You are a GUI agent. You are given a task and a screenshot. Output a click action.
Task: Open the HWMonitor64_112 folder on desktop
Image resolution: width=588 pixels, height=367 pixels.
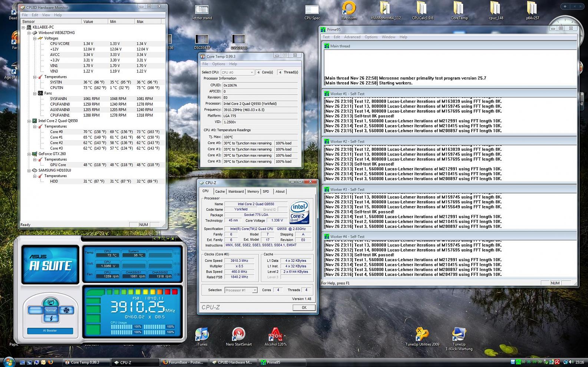coord(386,11)
